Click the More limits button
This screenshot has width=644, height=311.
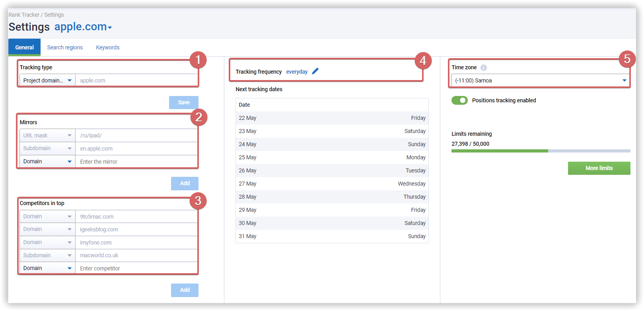point(599,168)
